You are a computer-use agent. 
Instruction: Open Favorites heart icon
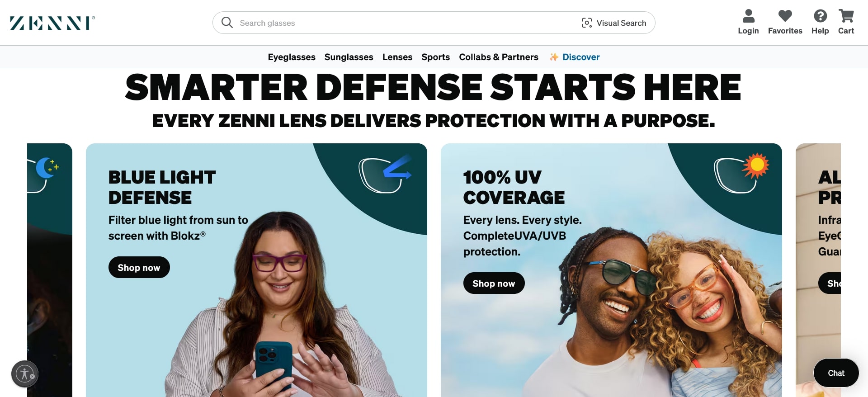(785, 16)
